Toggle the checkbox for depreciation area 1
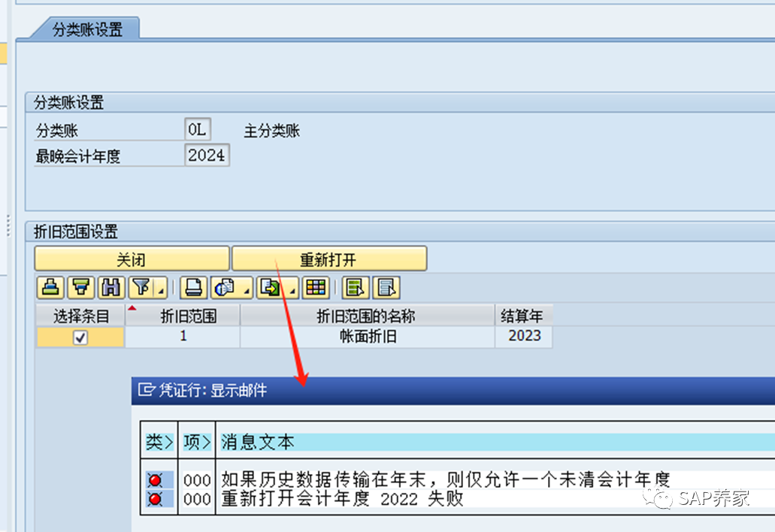 pos(80,337)
